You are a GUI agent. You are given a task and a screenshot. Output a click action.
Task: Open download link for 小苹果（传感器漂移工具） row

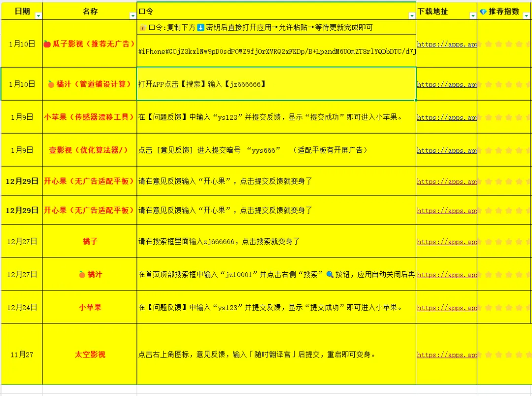click(x=447, y=117)
